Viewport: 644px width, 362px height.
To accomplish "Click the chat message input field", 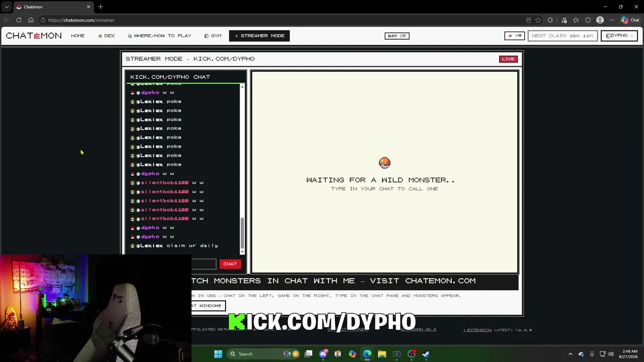I will [204, 264].
